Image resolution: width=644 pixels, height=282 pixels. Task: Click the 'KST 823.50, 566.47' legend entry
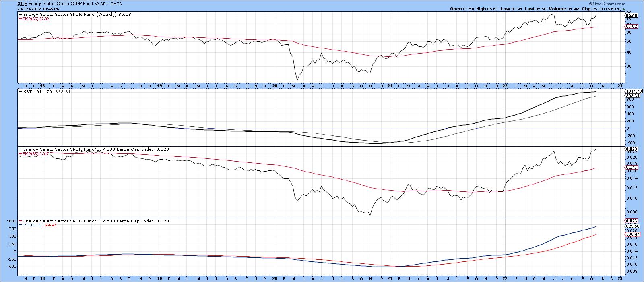point(37,225)
